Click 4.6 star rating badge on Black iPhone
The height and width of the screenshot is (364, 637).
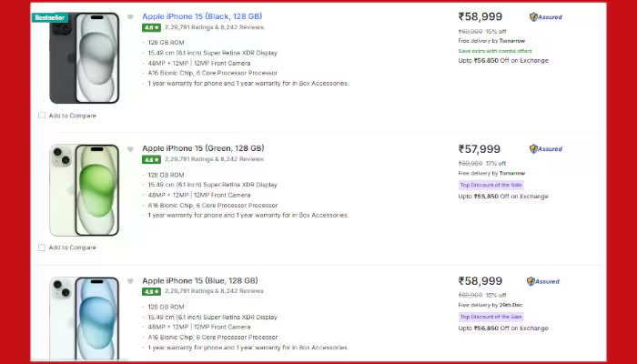pos(151,27)
